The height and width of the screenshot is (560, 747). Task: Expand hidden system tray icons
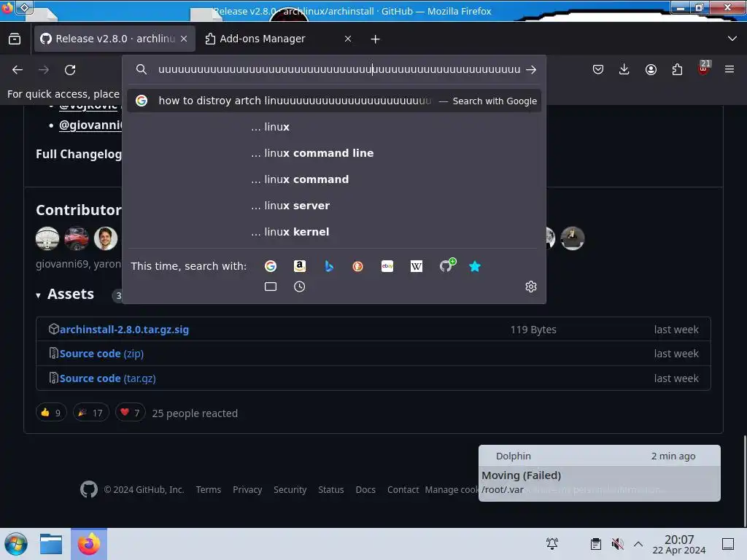[x=638, y=544]
